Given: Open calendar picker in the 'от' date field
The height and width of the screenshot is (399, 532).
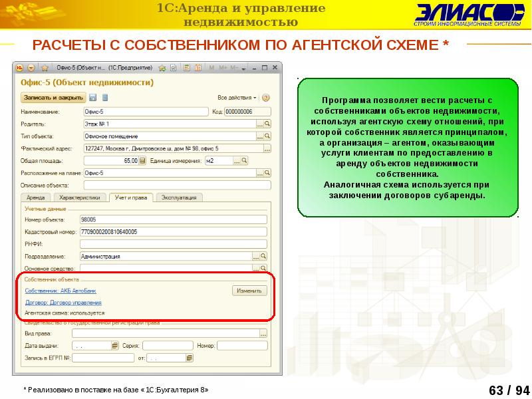Looking at the screenshot, I should click(190, 358).
